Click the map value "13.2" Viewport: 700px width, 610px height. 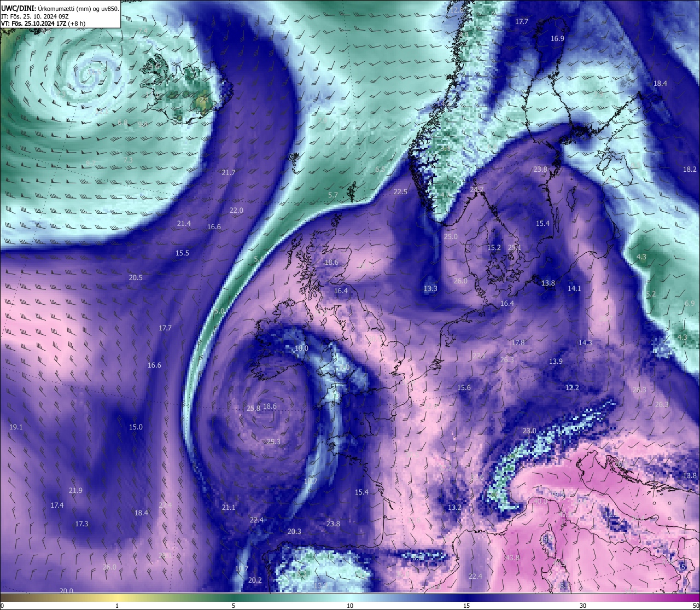454,508
